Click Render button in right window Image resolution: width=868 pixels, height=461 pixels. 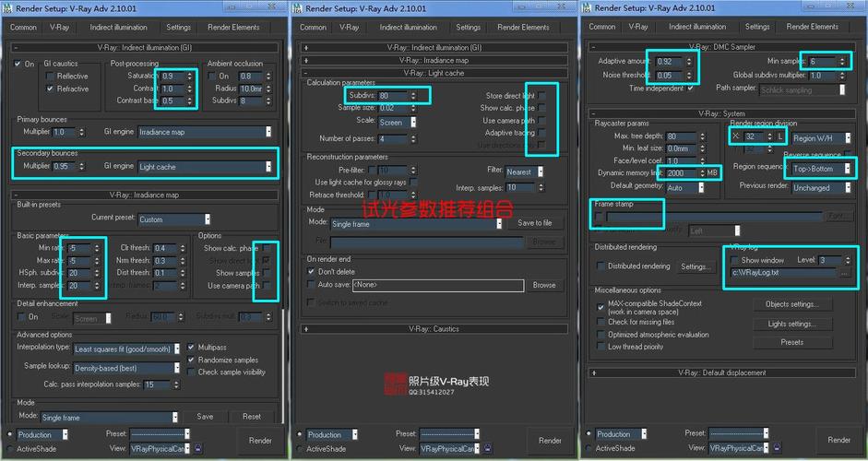(838, 440)
